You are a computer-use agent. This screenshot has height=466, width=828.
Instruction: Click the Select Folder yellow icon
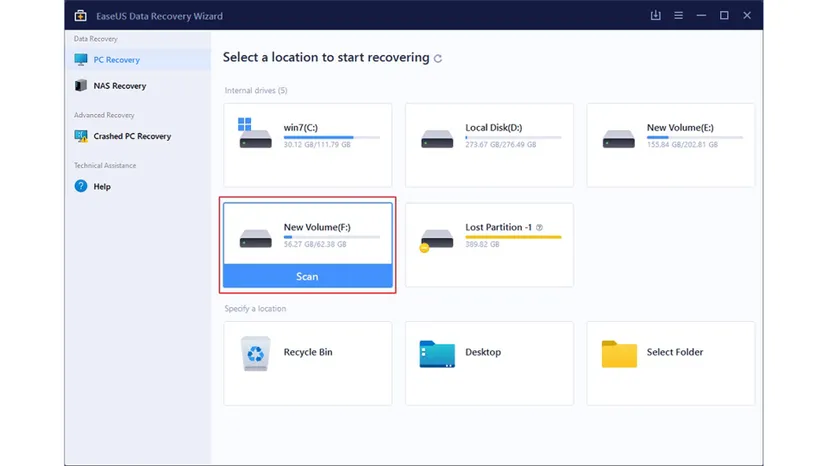click(x=619, y=353)
